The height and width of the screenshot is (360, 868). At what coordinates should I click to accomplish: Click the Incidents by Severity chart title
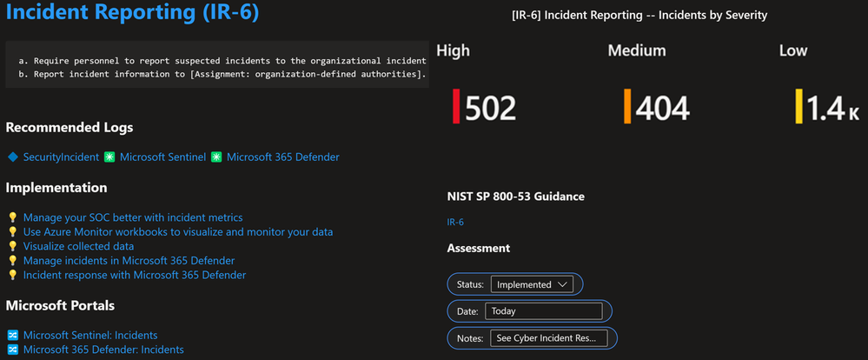[x=640, y=16]
